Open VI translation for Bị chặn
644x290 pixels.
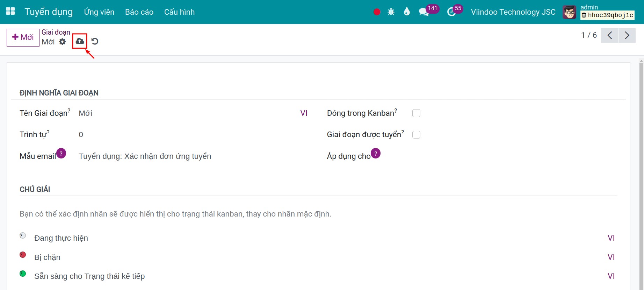coord(611,257)
